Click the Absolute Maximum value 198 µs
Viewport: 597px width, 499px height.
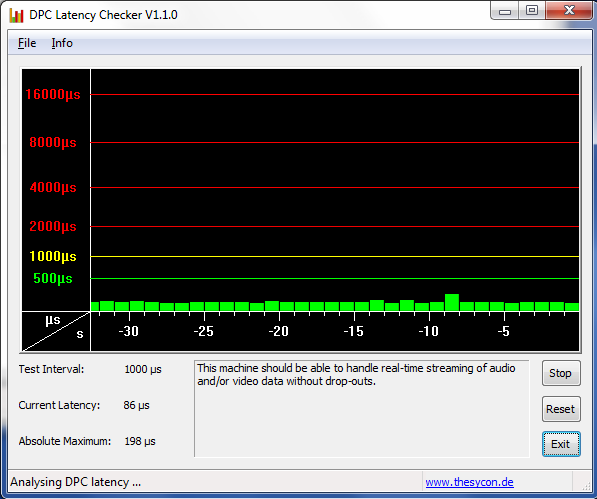tap(140, 442)
